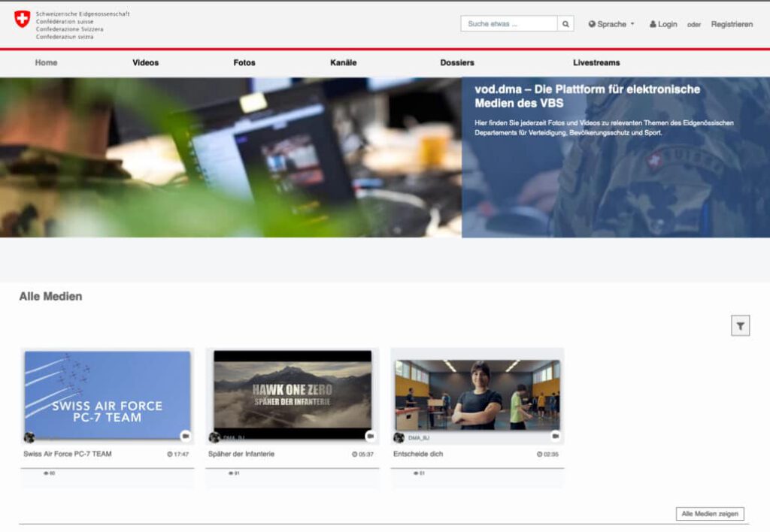Open the Fotos tab
Viewport: 770px width, 532px height.
click(x=245, y=62)
